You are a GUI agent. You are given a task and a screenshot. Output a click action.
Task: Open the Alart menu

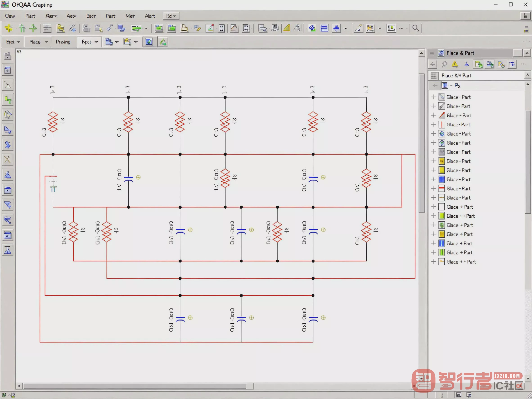[150, 16]
